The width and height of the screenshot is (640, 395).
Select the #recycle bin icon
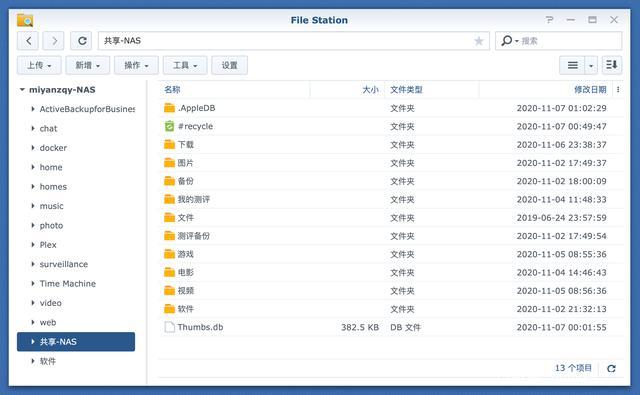169,126
